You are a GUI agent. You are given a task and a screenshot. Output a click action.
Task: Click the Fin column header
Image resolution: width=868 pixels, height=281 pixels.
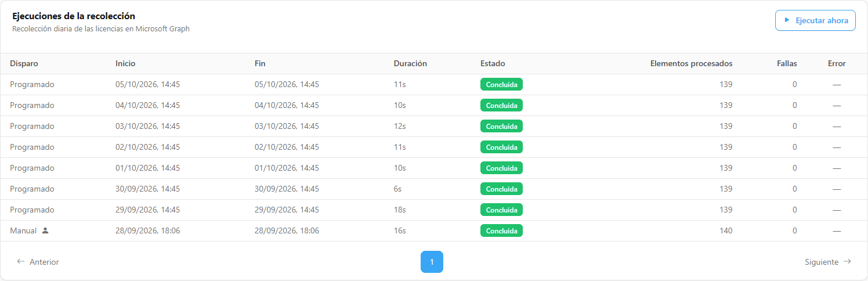tap(260, 63)
